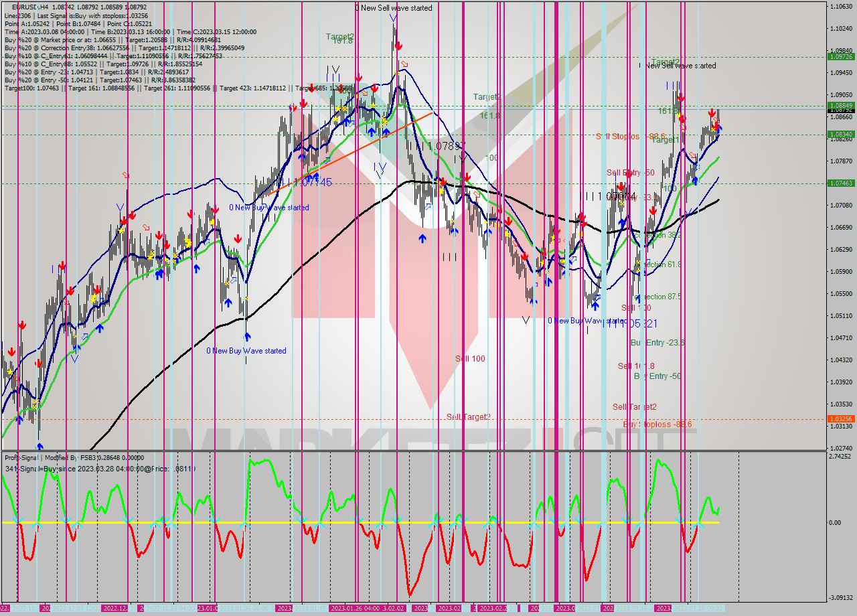The image size is (857, 616).
Task: Click the 1.07870 price axis value
Action: pos(841,161)
